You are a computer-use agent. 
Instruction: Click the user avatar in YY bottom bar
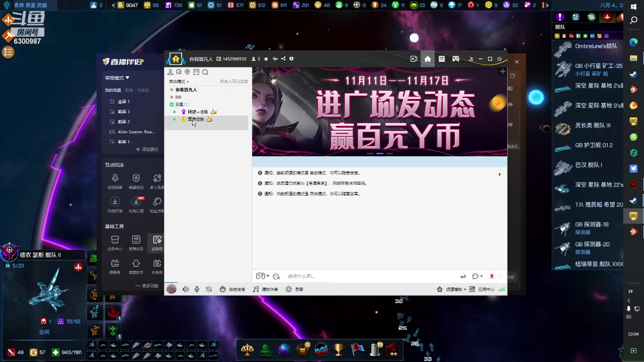(172, 289)
